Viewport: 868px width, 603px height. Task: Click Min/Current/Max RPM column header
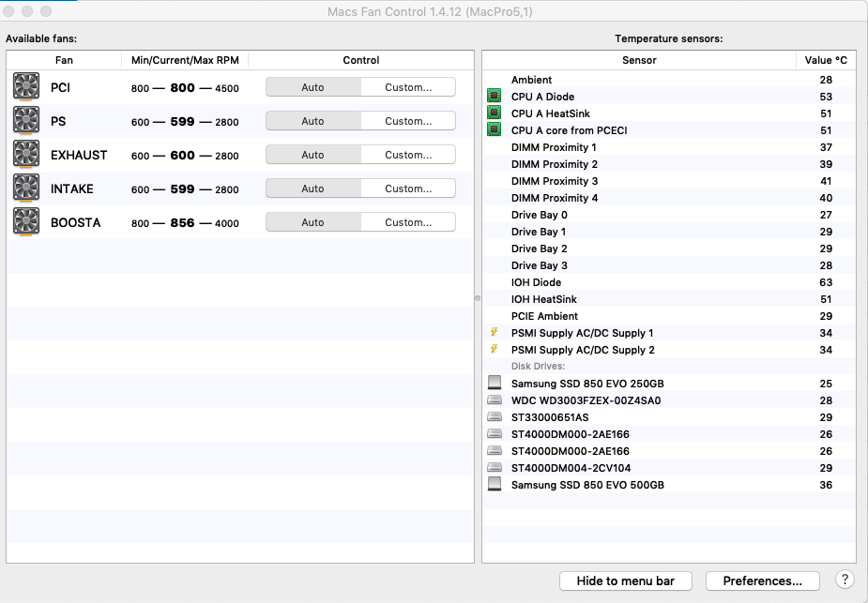coord(185,60)
